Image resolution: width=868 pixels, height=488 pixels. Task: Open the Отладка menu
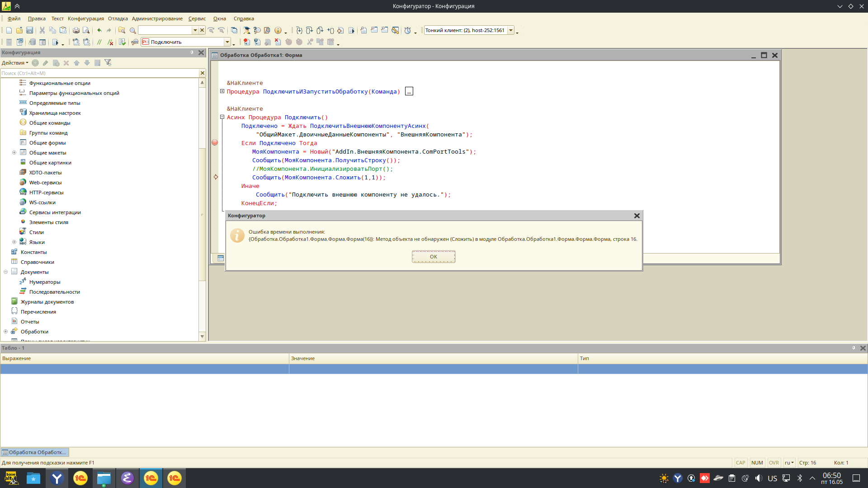pyautogui.click(x=118, y=19)
